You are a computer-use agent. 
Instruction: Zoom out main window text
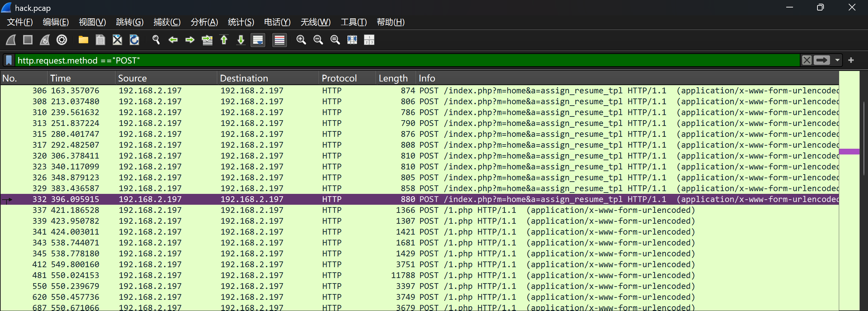[x=318, y=40]
